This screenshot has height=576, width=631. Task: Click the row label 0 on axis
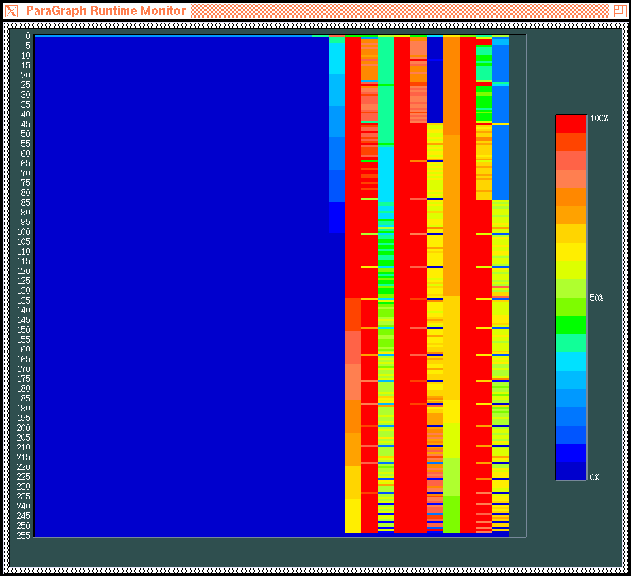[28, 36]
